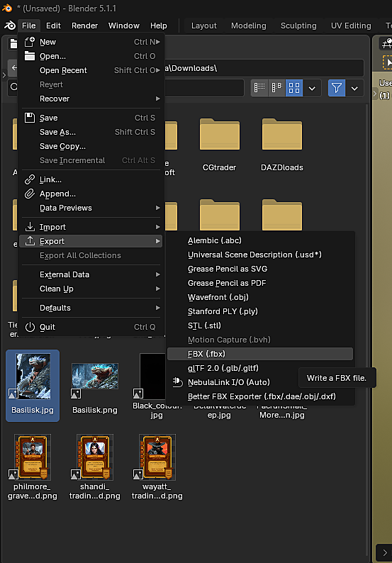
Task: Export as STL (.stl)
Action: [x=260, y=325]
